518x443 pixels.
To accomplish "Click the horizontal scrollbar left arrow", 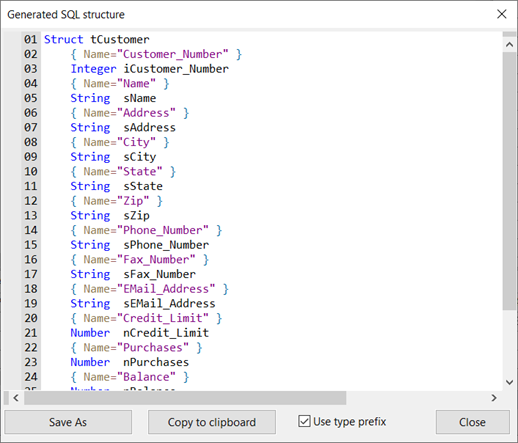I will pos(16,398).
